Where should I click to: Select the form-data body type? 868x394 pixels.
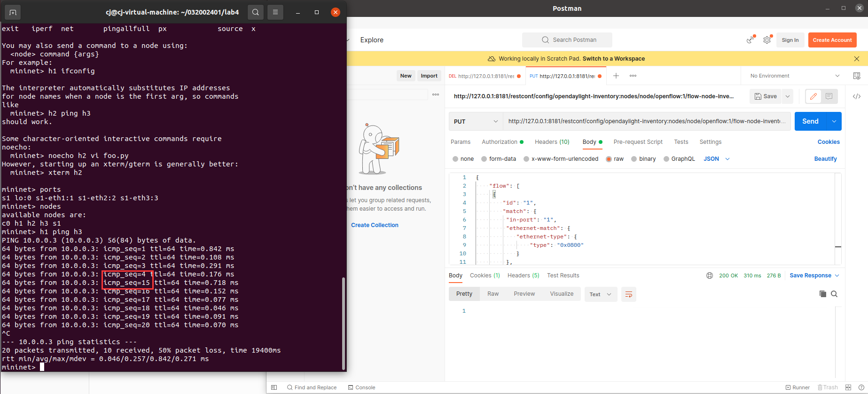(x=499, y=159)
